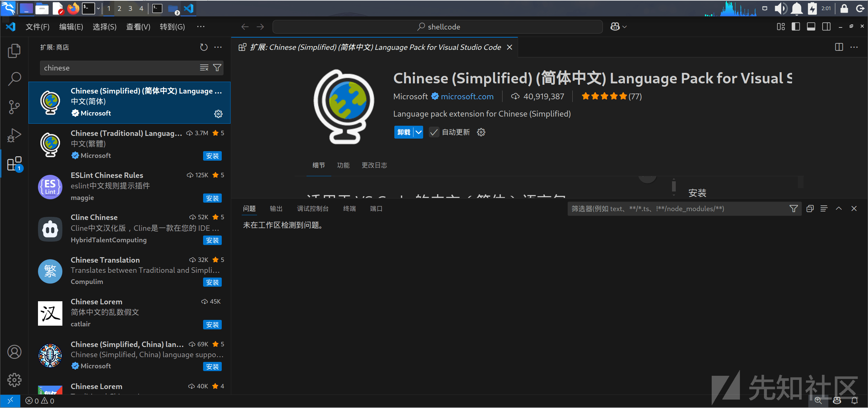868x408 pixels.
Task: Collapse all problems in panel
Action: [810, 209]
